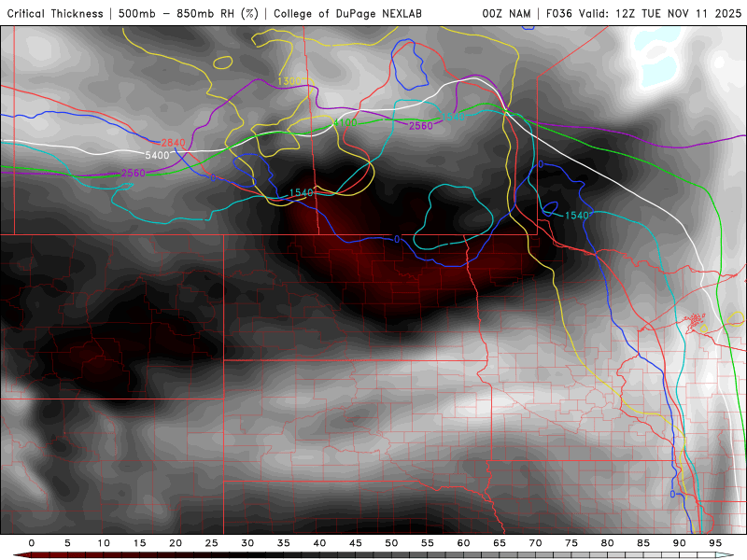Click the colorbar tick label "35"
The height and width of the screenshot is (560, 747).
click(284, 543)
